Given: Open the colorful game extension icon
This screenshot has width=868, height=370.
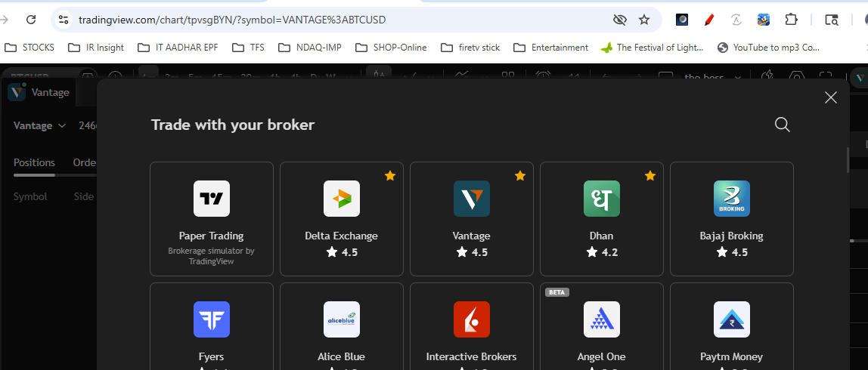Looking at the screenshot, I should coord(764,20).
